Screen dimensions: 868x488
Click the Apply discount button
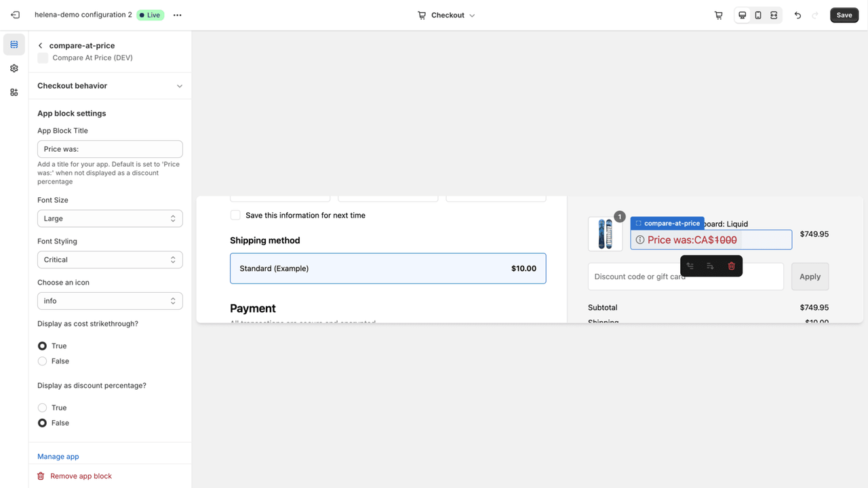click(x=810, y=277)
